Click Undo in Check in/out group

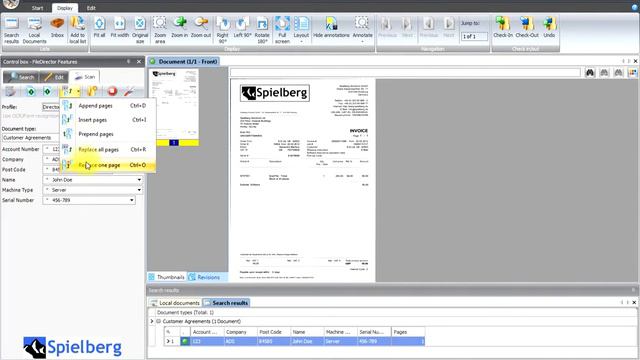click(x=549, y=28)
